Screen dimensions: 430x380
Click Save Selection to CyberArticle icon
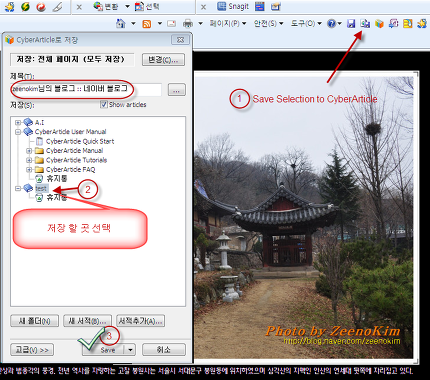point(365,23)
